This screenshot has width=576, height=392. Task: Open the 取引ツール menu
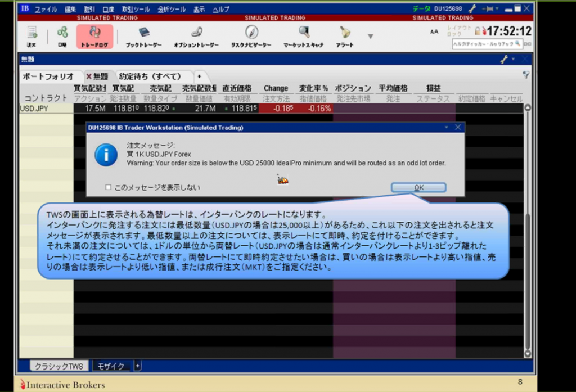tap(136, 10)
